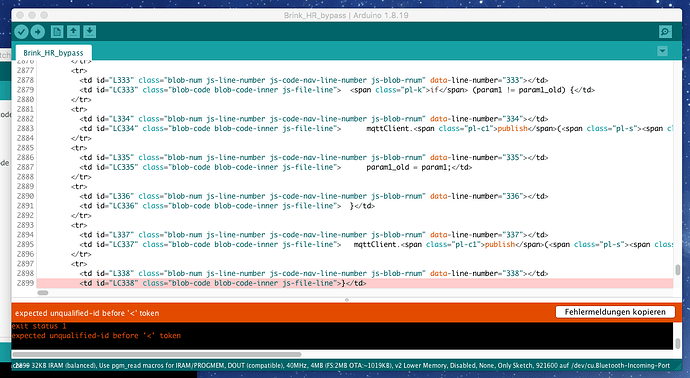Open the tab menu dropdown arrow

[662, 51]
